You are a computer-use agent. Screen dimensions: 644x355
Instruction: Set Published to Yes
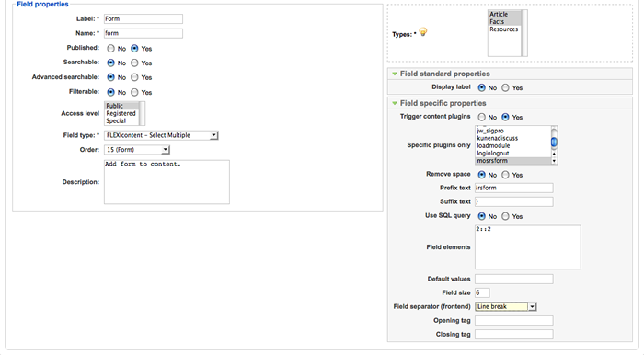click(134, 49)
